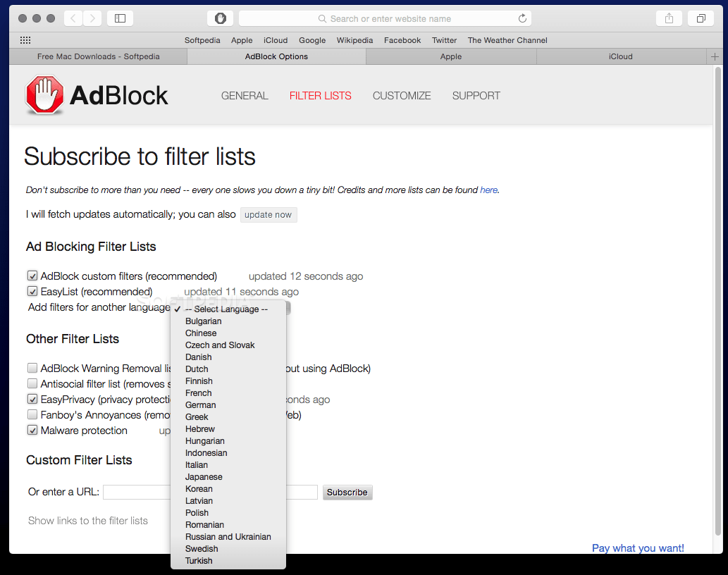
Task: Click the search magnifier in address bar
Action: 322,18
